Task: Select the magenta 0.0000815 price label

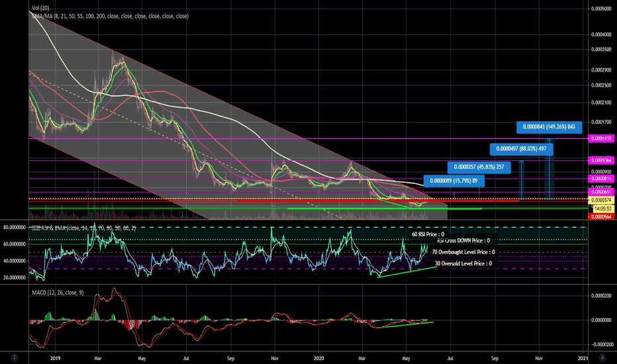Action: [601, 179]
